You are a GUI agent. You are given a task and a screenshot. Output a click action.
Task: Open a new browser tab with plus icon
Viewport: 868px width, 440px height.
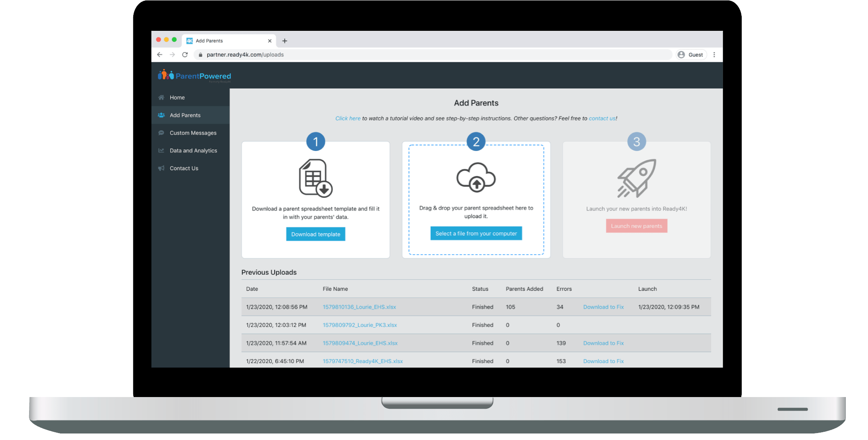pyautogui.click(x=285, y=41)
